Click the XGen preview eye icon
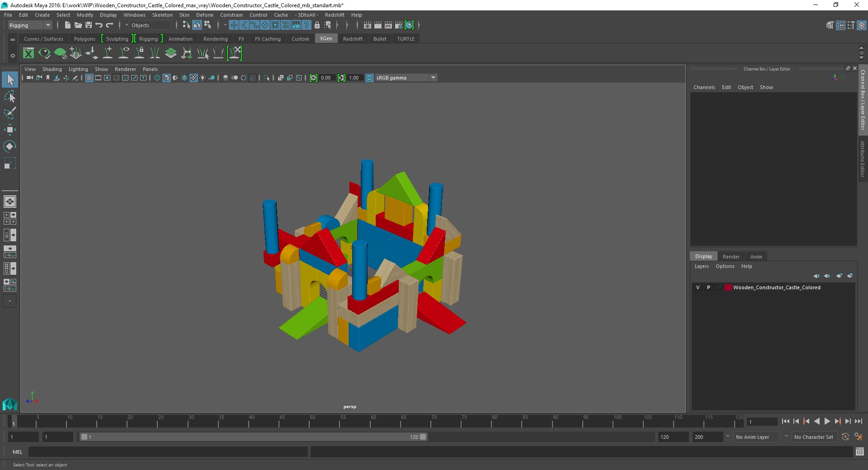The width and height of the screenshot is (868, 470). pyautogui.click(x=44, y=53)
